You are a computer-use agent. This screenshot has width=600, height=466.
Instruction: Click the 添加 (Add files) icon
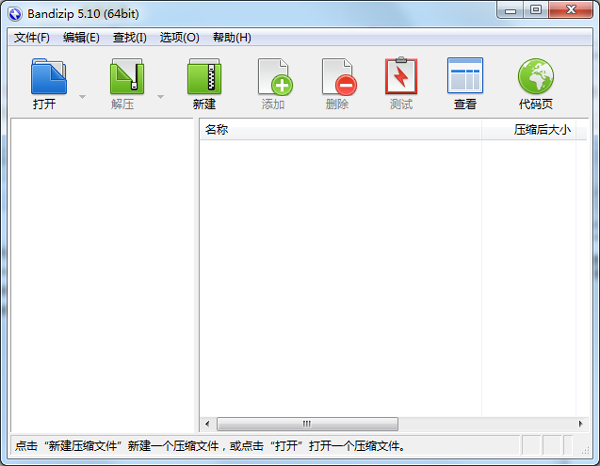275,76
